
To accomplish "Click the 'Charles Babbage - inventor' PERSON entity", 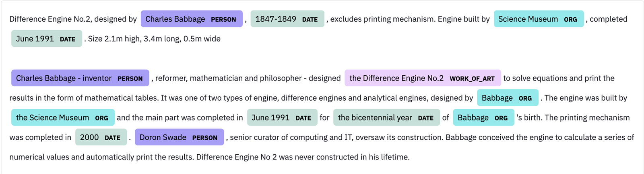I will 80,78.
